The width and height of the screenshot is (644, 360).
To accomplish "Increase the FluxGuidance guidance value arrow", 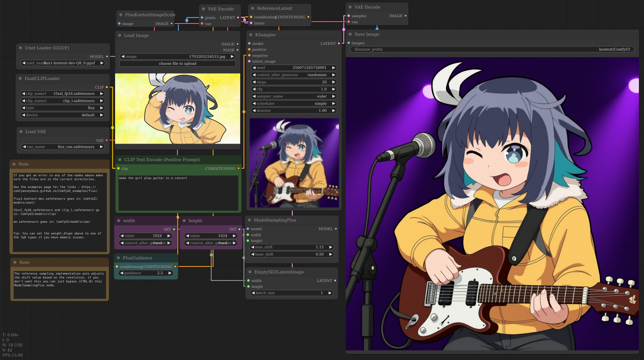I will 170,273.
